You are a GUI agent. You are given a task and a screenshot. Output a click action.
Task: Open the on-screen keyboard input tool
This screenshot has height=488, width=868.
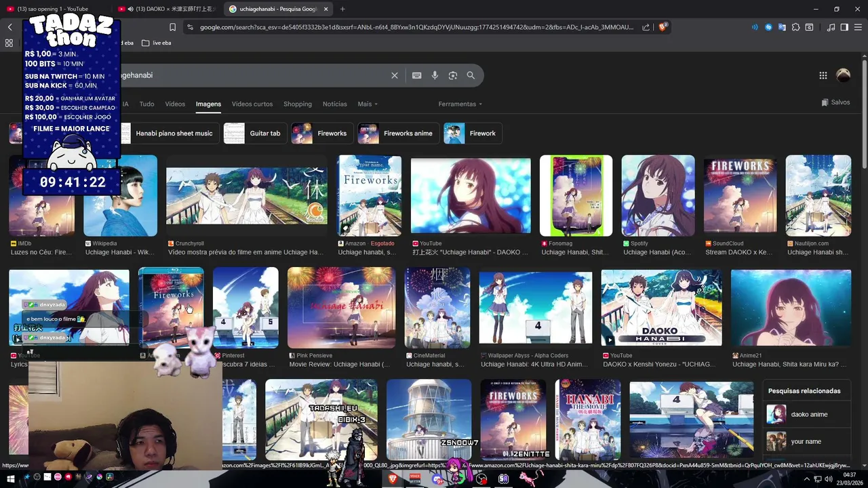[417, 75]
